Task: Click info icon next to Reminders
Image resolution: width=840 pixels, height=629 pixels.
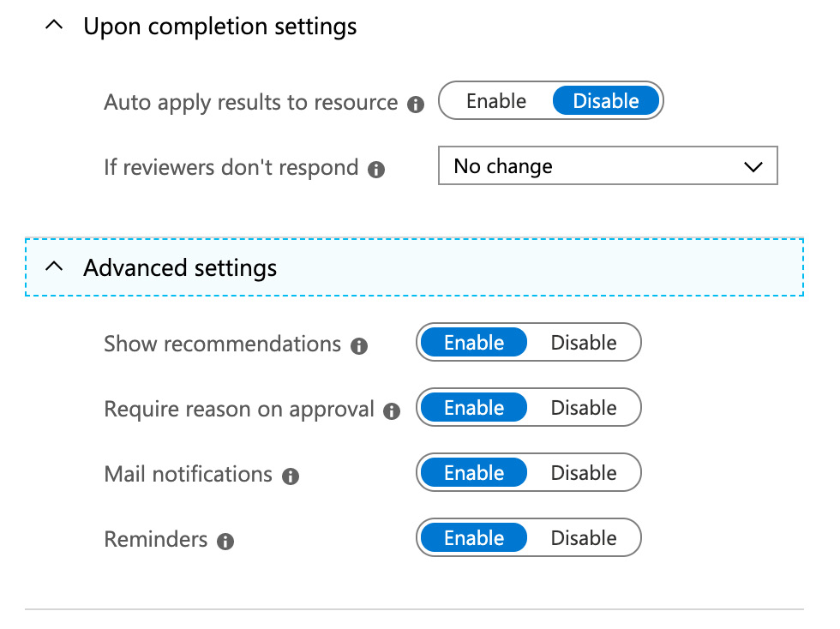Action: [x=225, y=542]
